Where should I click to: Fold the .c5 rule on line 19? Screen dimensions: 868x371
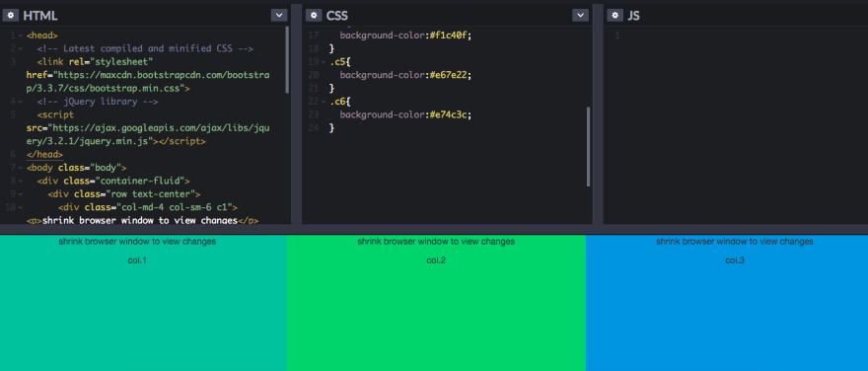324,62
